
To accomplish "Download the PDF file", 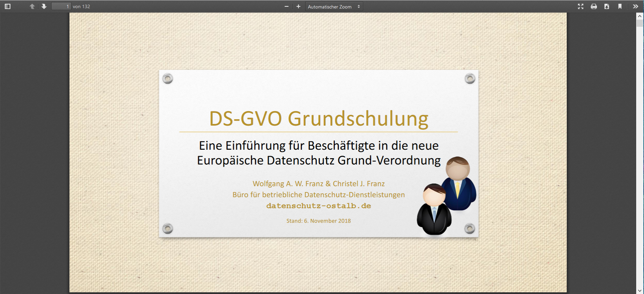I will 607,6.
